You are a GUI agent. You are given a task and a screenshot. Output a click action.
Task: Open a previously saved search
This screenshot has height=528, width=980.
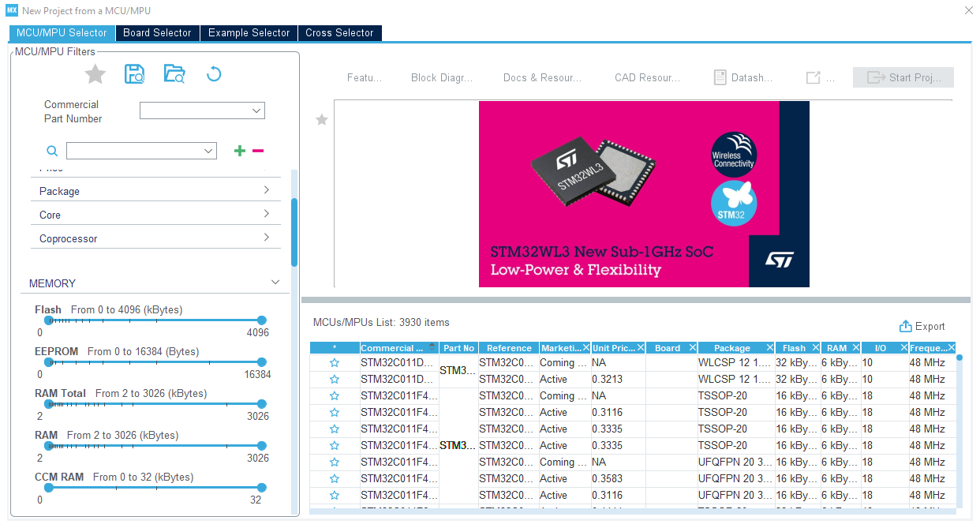pyautogui.click(x=174, y=73)
